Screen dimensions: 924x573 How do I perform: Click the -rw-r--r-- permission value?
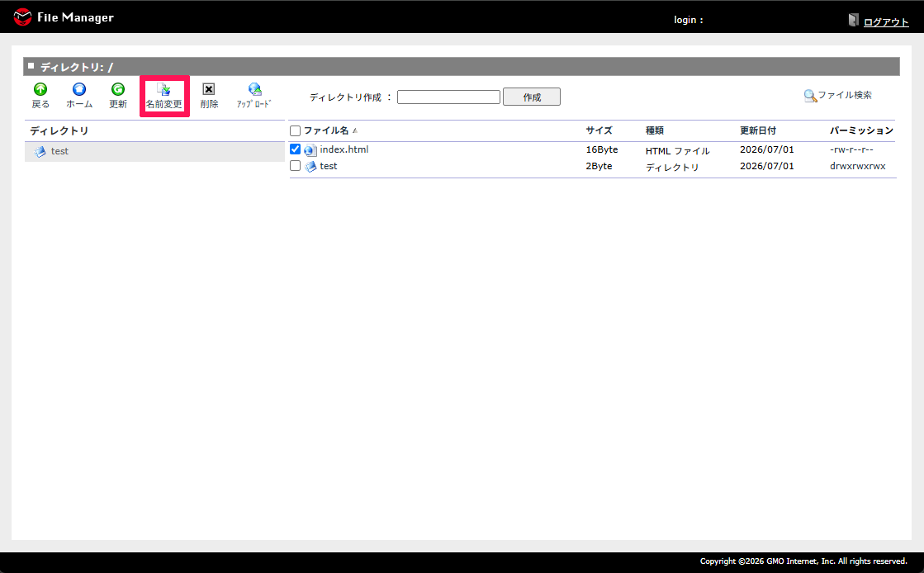(x=851, y=149)
